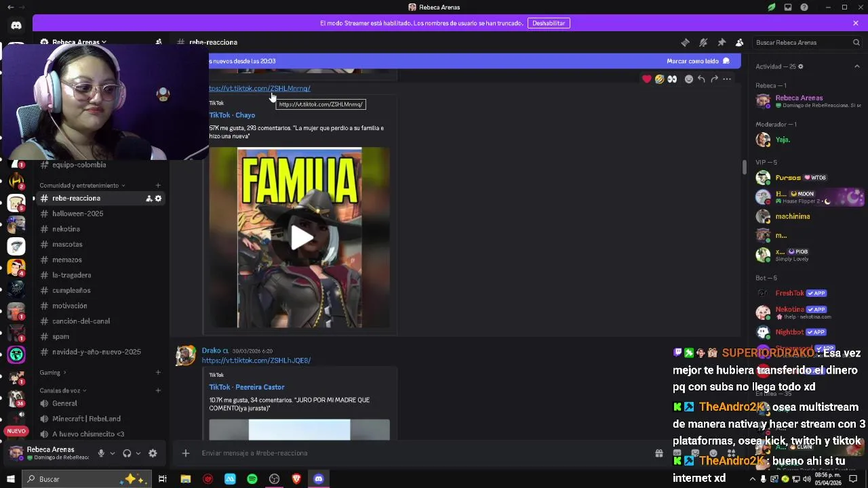Click Marcar como leído button
The width and height of the screenshot is (868, 488).
click(698, 61)
